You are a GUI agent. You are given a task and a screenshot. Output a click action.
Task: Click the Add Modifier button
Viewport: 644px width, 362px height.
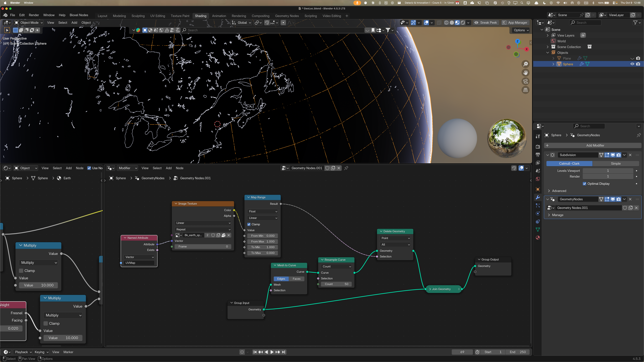tap(593, 145)
